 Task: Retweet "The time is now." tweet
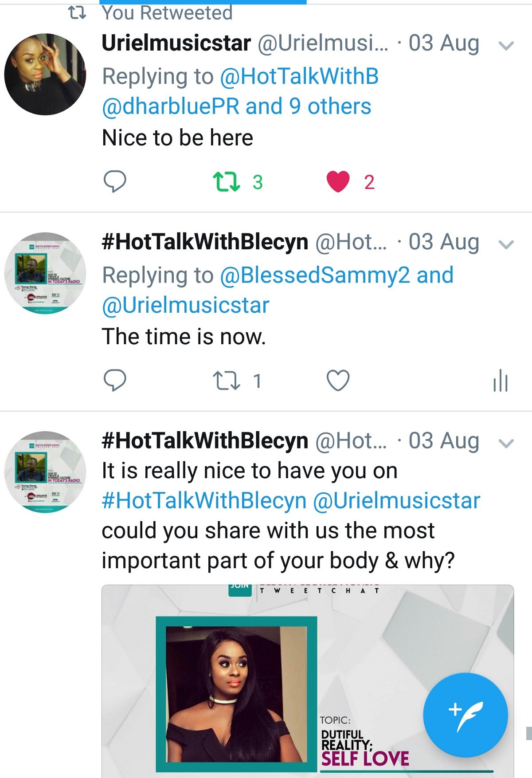click(x=227, y=381)
